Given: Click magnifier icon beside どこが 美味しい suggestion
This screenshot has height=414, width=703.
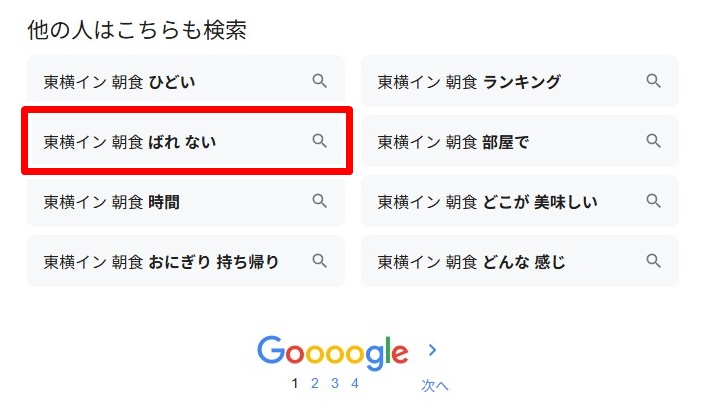Looking at the screenshot, I should point(654,201).
